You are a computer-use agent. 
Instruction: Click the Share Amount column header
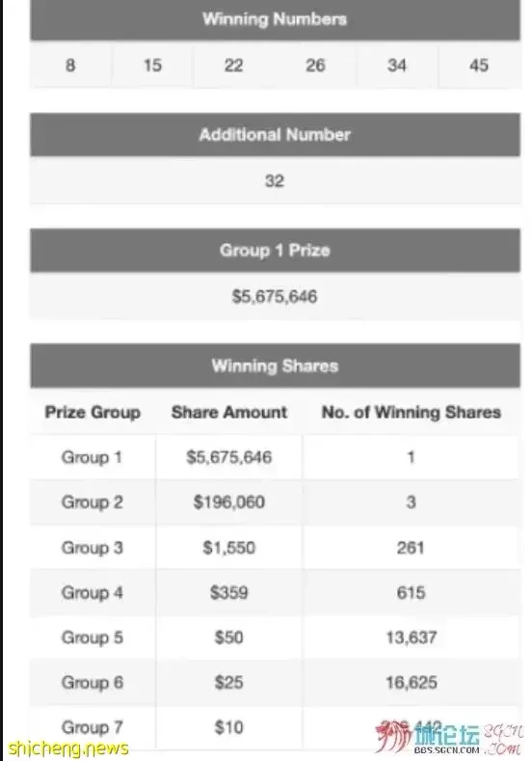point(229,412)
